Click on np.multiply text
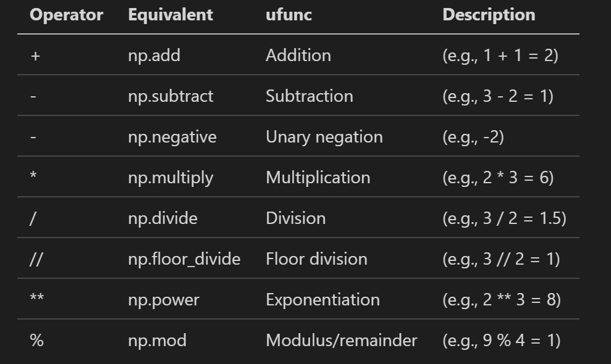 (171, 178)
